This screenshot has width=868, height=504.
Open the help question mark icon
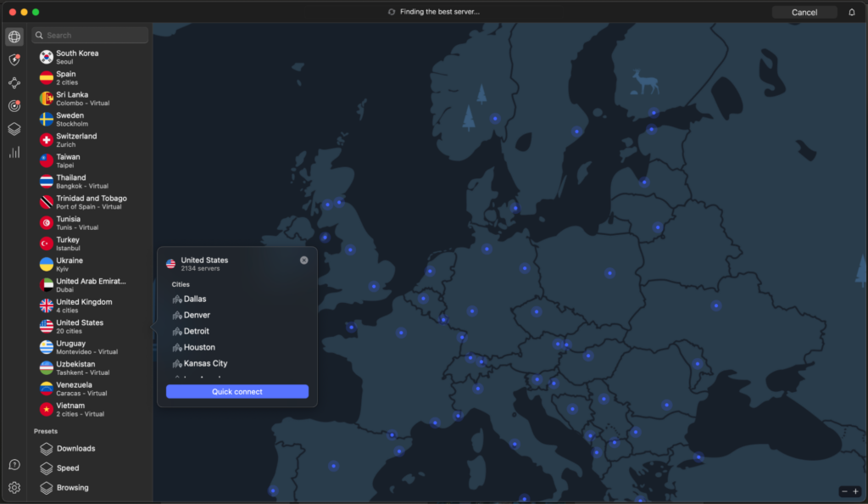(x=14, y=465)
